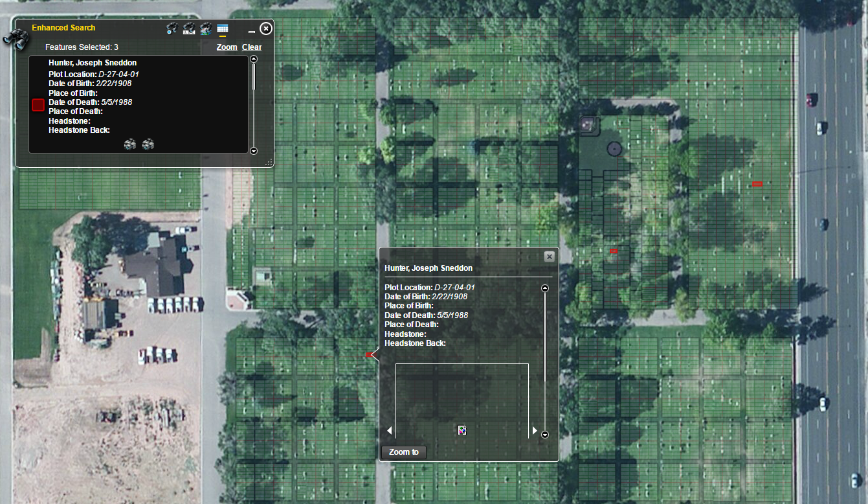Viewport: 868px width, 504px height.
Task: Show previous image with popup left arrow
Action: point(390,431)
